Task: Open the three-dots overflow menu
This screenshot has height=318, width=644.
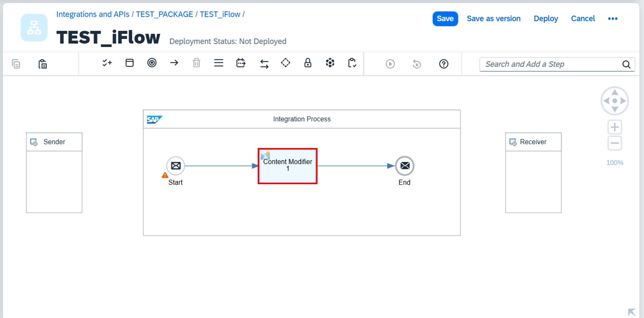Action: click(x=613, y=19)
